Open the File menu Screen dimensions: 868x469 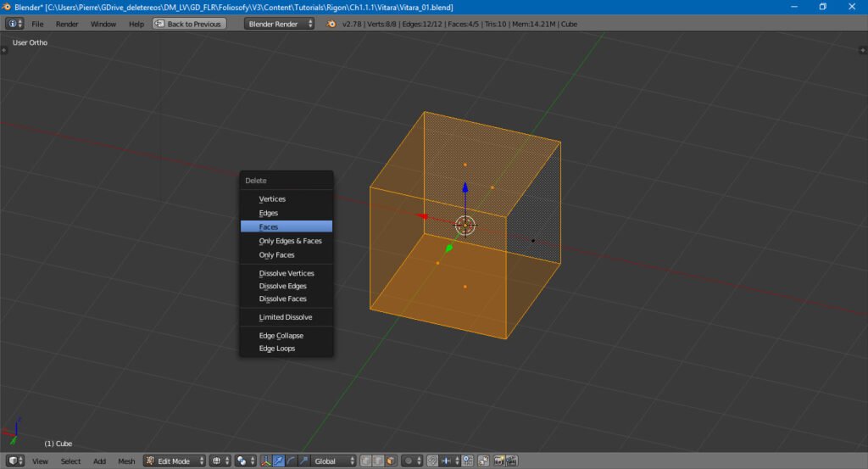pyautogui.click(x=37, y=24)
